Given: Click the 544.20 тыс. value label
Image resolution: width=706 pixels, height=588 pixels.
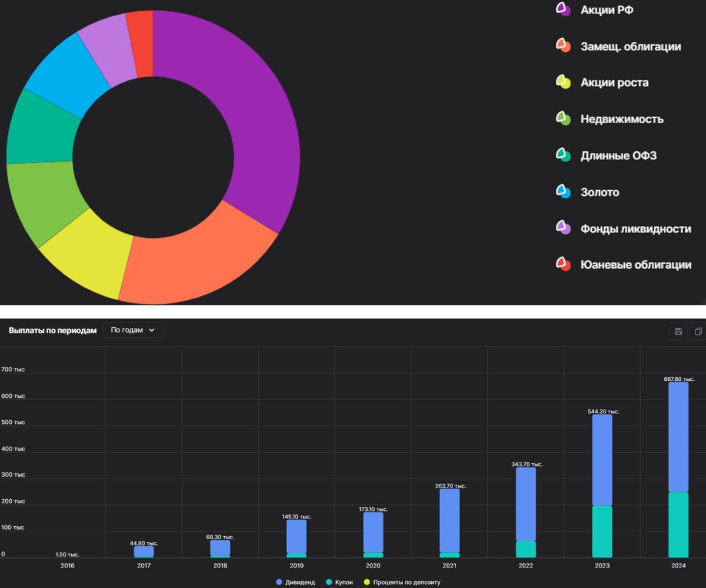Looking at the screenshot, I should point(602,411).
